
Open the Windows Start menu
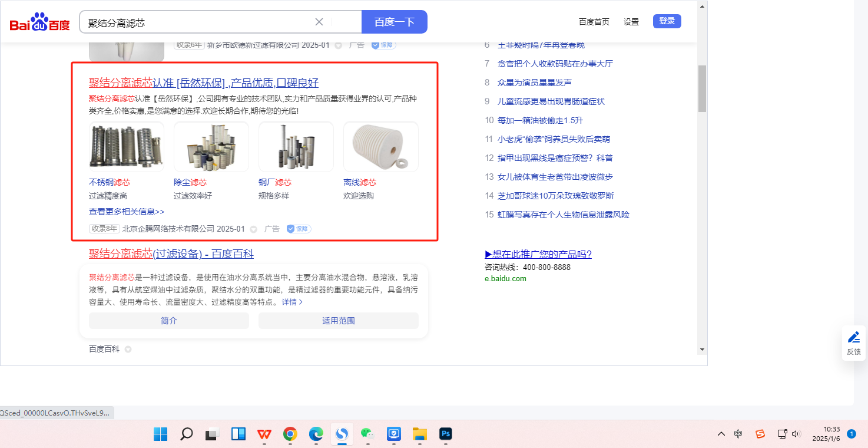click(160, 434)
